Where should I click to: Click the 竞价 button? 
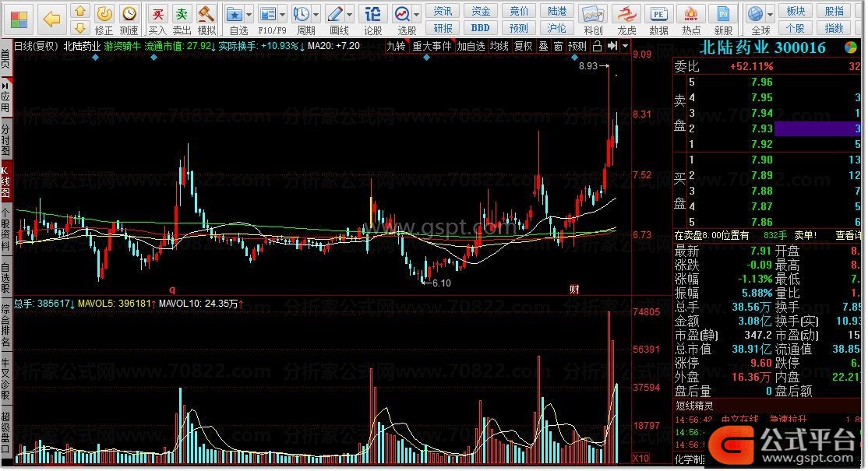point(519,11)
